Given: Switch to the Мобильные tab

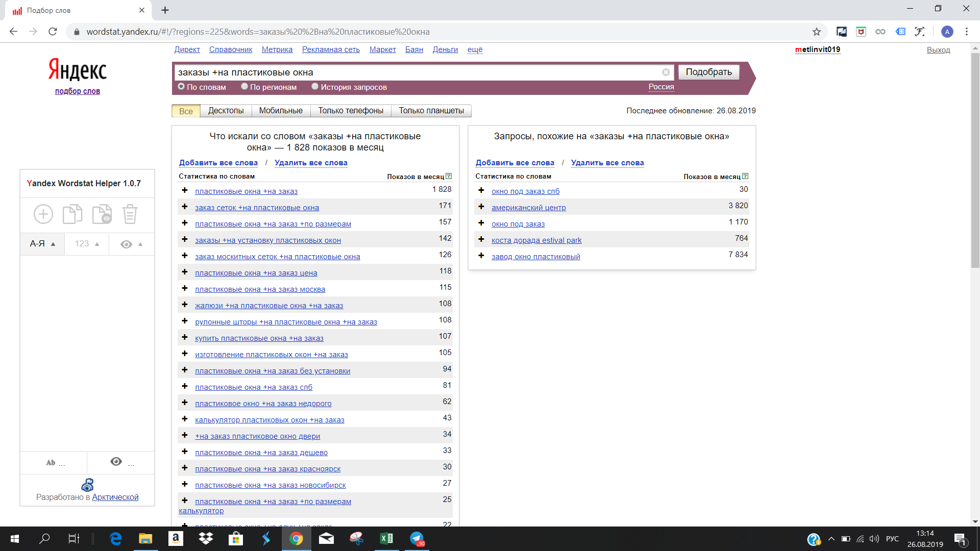Looking at the screenshot, I should pyautogui.click(x=281, y=111).
